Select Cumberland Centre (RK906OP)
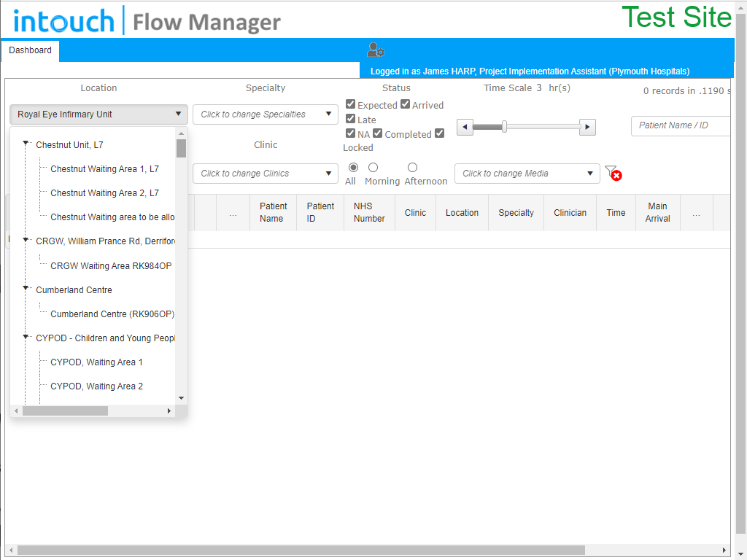The width and height of the screenshot is (747, 560). tap(112, 314)
